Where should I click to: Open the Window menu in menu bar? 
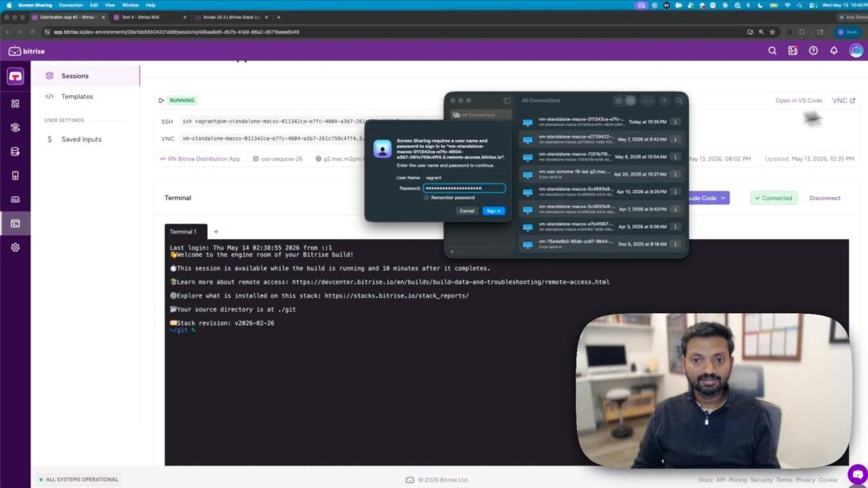click(130, 5)
